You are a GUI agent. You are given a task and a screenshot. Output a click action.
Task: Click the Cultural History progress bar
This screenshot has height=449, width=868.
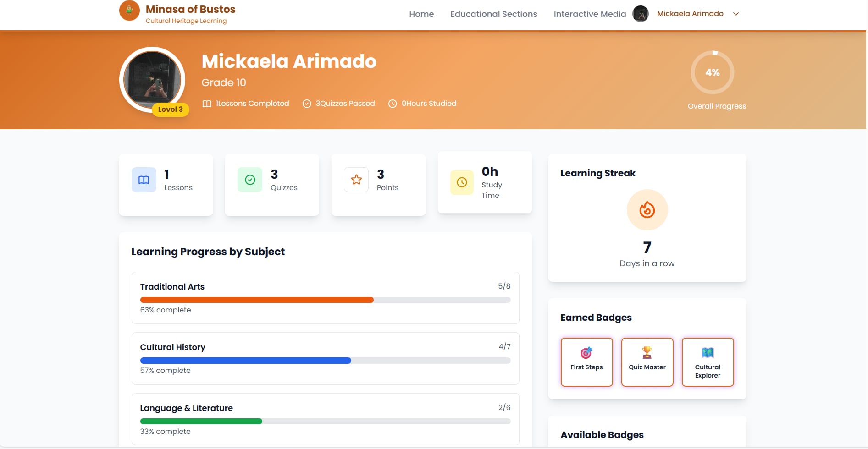click(x=325, y=361)
